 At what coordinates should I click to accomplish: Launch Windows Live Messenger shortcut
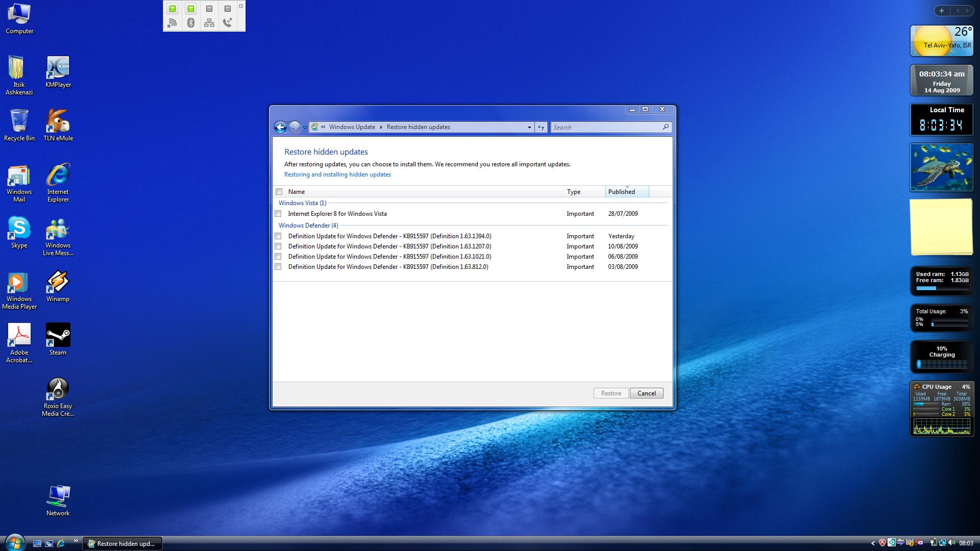tap(58, 237)
